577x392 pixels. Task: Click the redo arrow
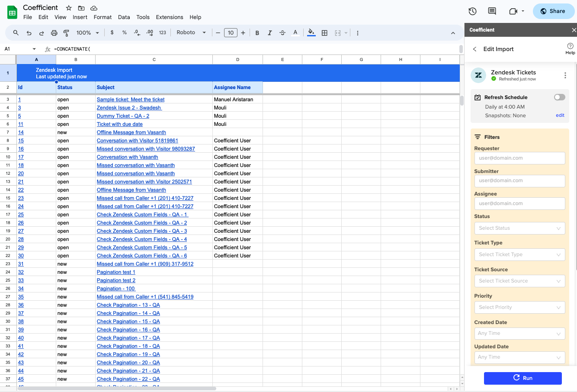click(42, 33)
